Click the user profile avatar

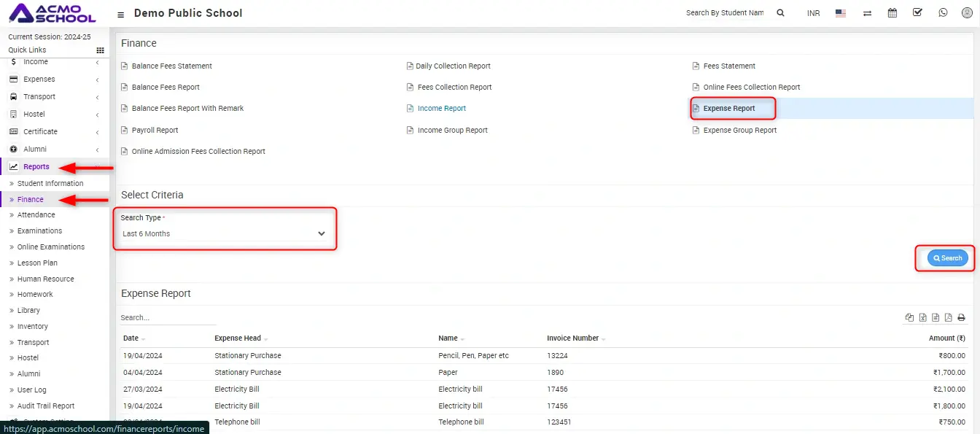click(x=967, y=13)
